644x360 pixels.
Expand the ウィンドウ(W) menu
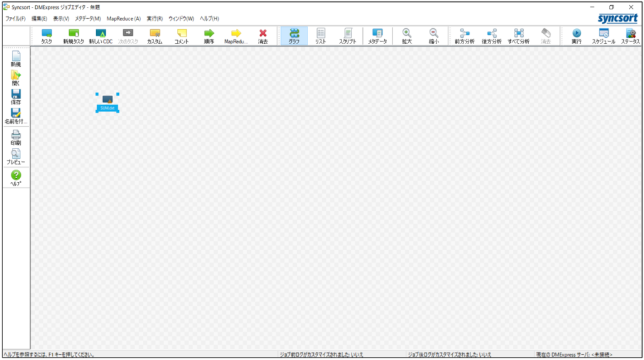click(181, 19)
